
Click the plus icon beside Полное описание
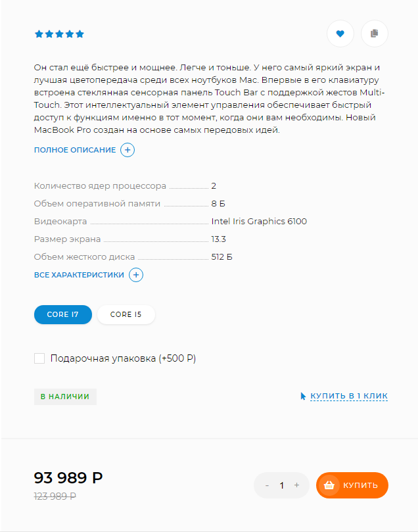[128, 150]
